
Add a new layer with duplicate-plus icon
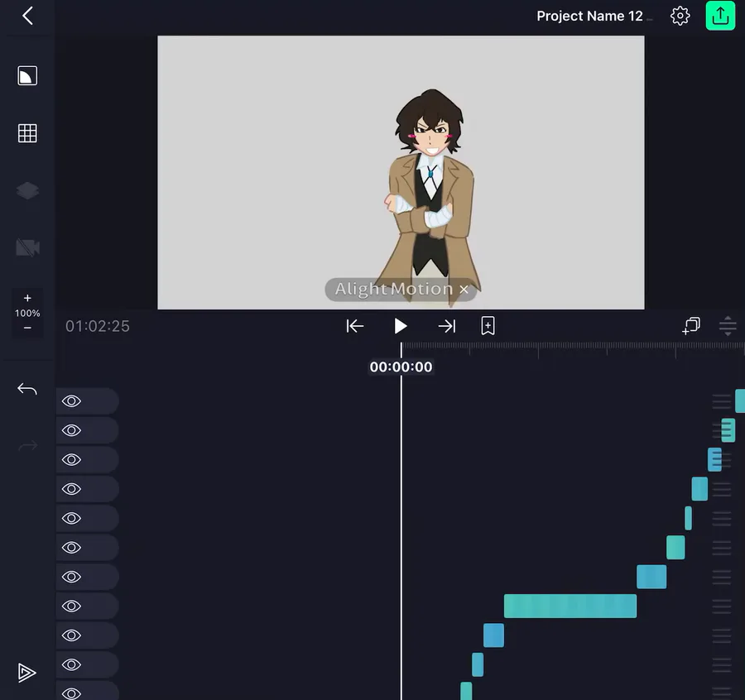point(691,326)
